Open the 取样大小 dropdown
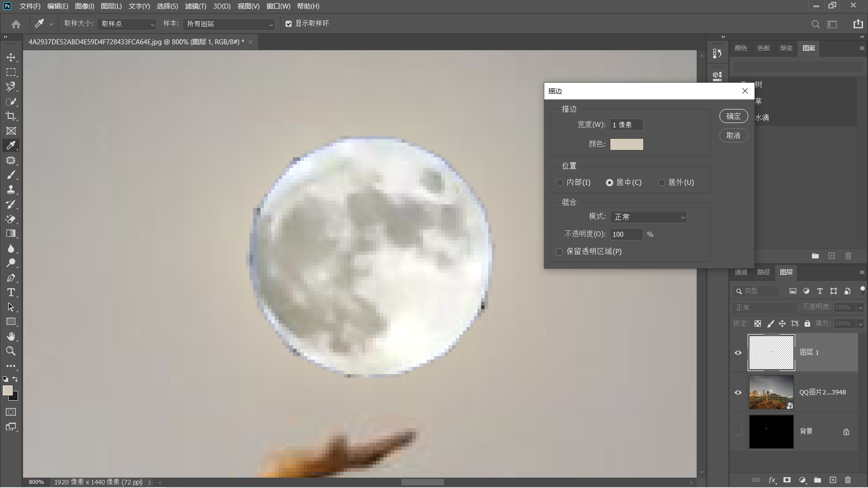 [x=127, y=24]
